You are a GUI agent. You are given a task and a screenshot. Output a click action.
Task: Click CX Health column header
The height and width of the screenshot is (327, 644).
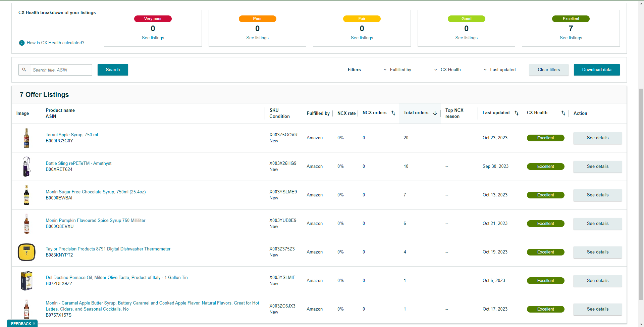point(537,113)
